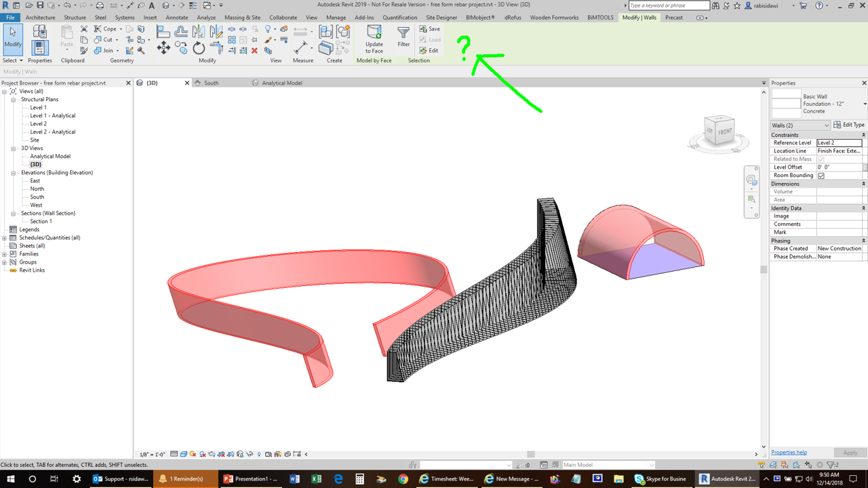The image size is (868, 488).
Task: Toggle the Room Bounding checkbox
Action: point(821,176)
